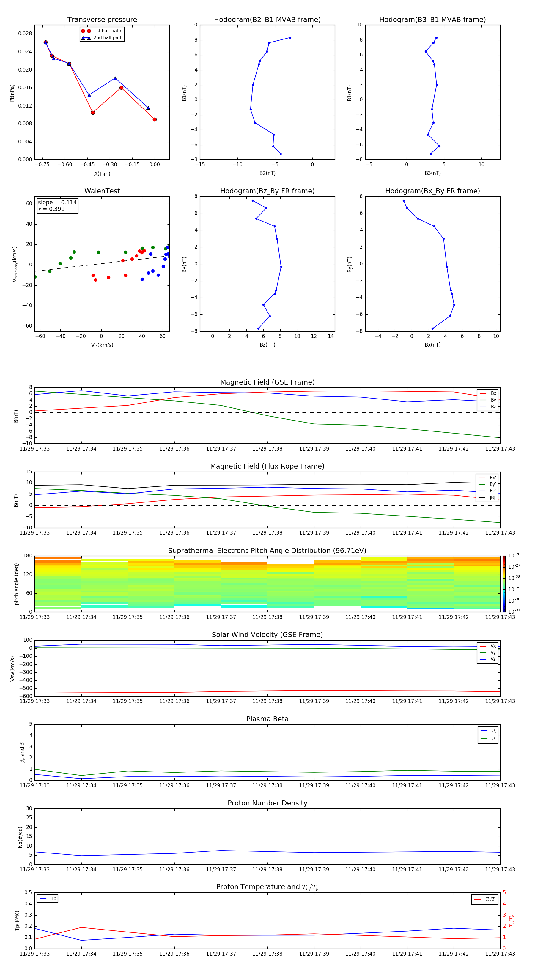Click the 'r = 0.391' annotation

pyautogui.click(x=51, y=209)
